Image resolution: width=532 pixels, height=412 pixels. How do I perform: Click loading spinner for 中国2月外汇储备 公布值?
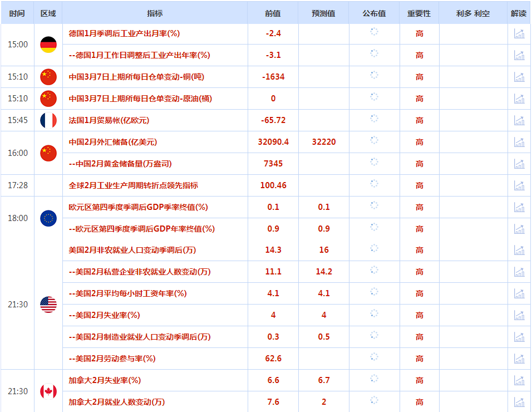[x=374, y=140]
